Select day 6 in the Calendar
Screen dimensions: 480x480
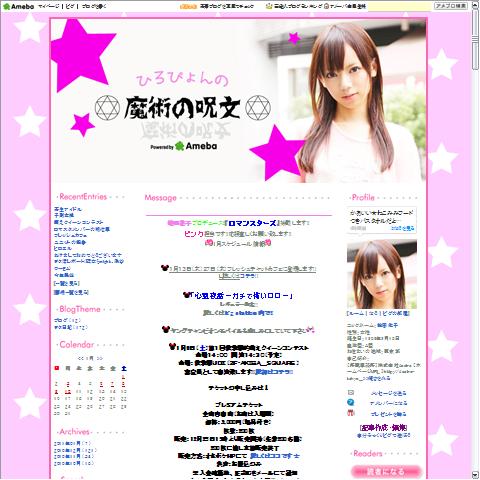(101, 384)
